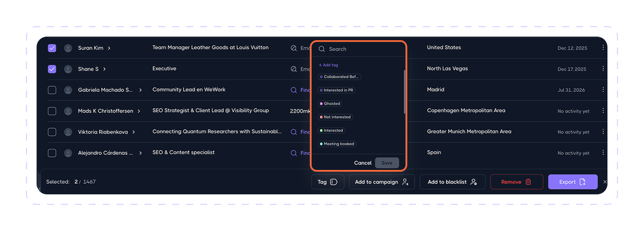Choose the Ghosted tag
This screenshot has width=644, height=231.
(x=330, y=104)
